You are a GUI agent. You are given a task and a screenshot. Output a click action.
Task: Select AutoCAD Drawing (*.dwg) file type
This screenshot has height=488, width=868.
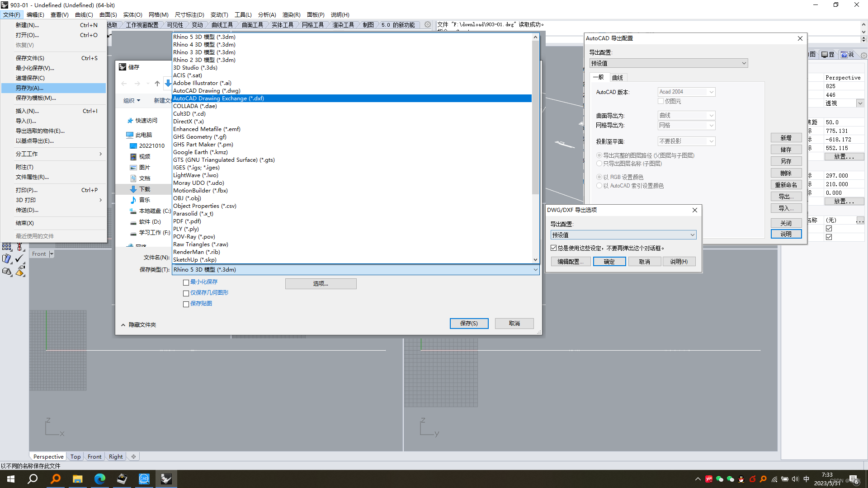207,90
